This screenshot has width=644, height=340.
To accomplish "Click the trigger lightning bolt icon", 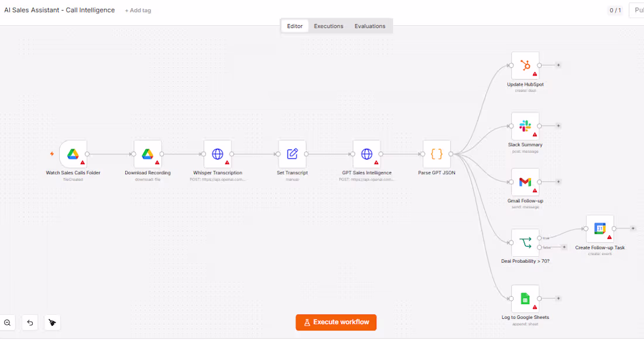I will coord(52,154).
